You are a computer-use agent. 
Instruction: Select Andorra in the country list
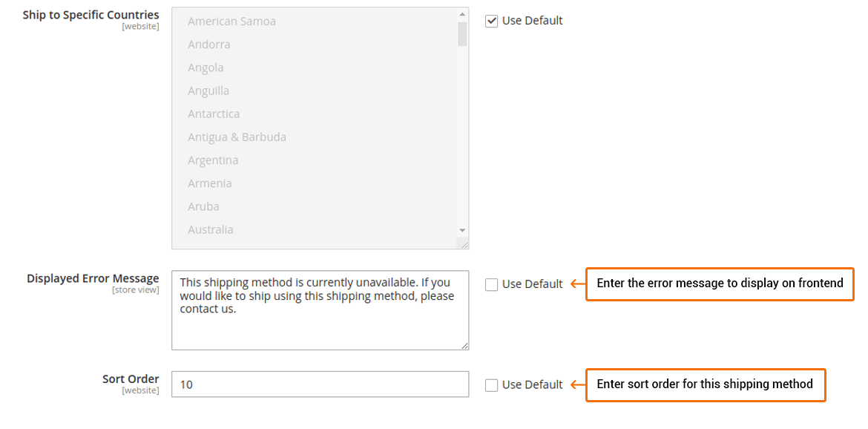click(208, 44)
